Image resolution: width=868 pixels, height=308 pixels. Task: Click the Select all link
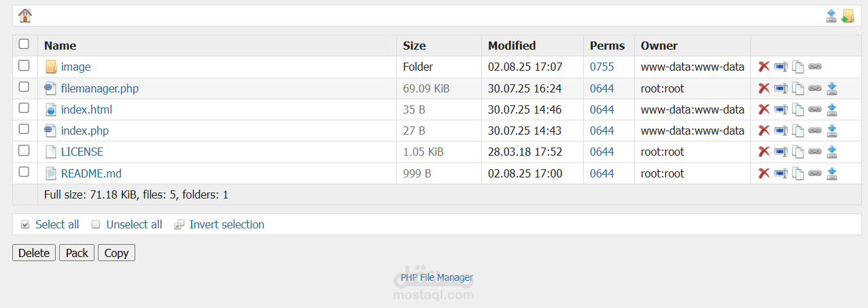click(x=57, y=224)
